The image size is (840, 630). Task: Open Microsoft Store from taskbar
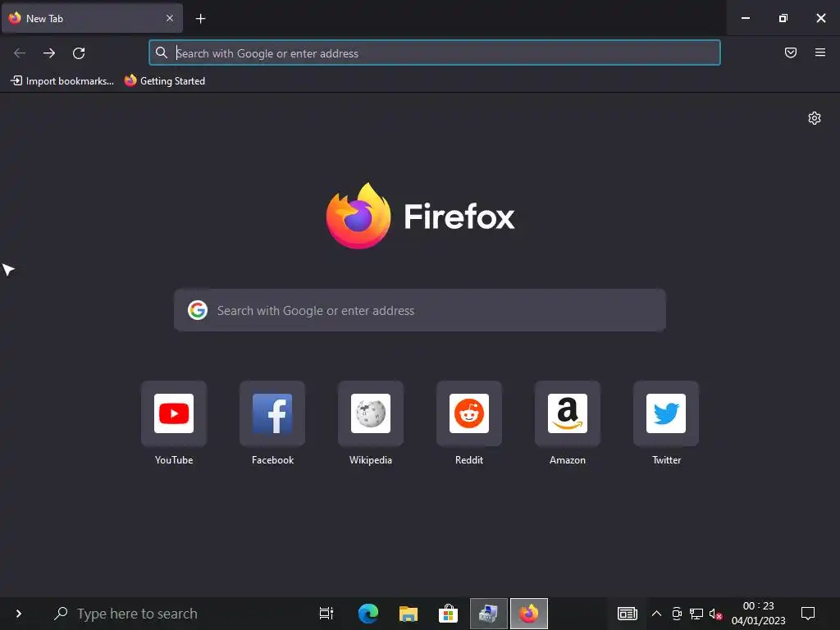click(448, 614)
